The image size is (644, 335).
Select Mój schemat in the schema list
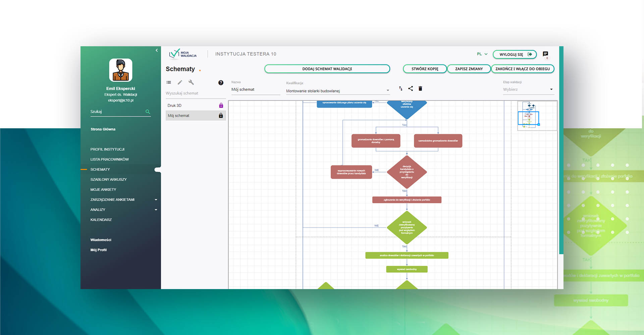pos(196,116)
